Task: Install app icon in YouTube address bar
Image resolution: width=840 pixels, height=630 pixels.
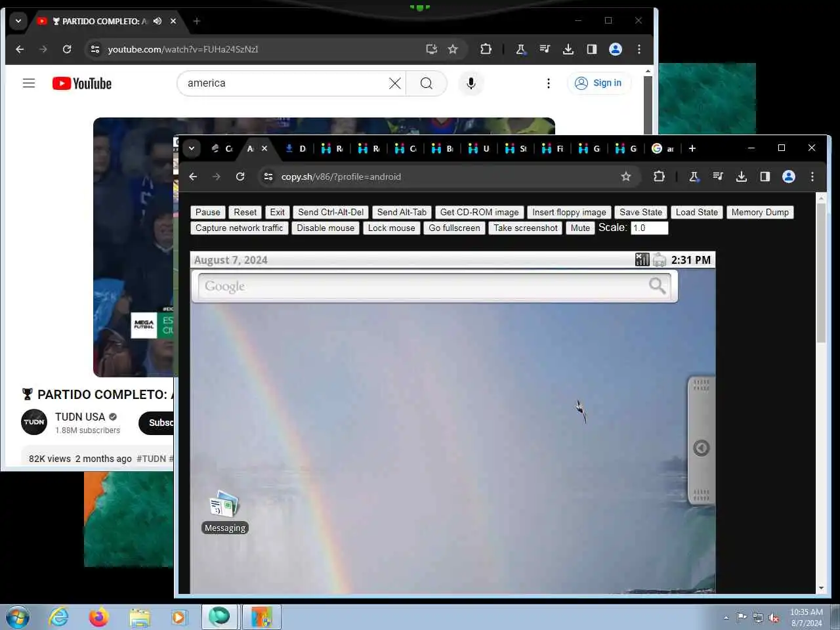Action: (x=431, y=49)
